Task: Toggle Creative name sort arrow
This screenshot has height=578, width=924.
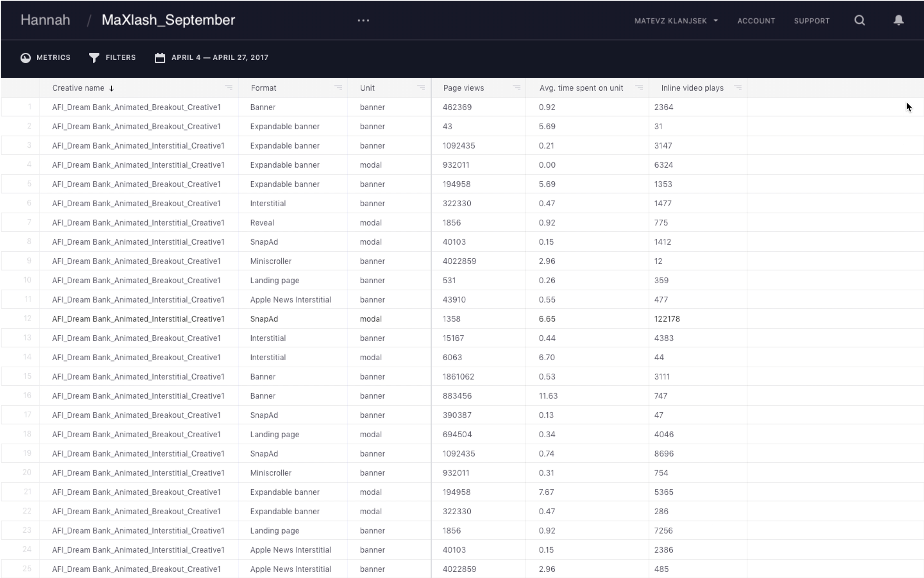Action: (112, 88)
